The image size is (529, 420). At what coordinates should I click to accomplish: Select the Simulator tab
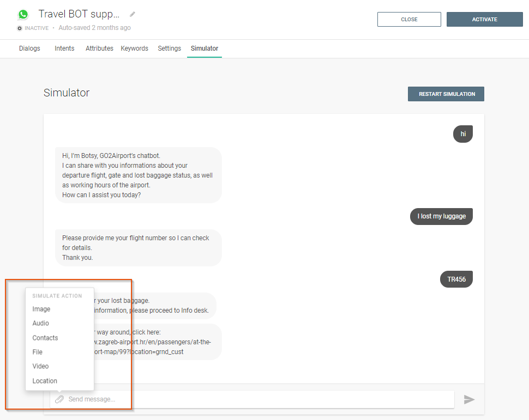tap(205, 48)
